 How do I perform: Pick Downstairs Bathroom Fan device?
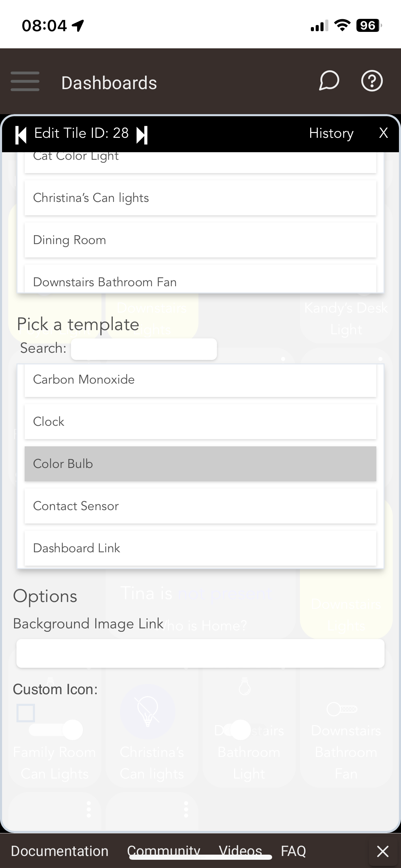(x=200, y=279)
